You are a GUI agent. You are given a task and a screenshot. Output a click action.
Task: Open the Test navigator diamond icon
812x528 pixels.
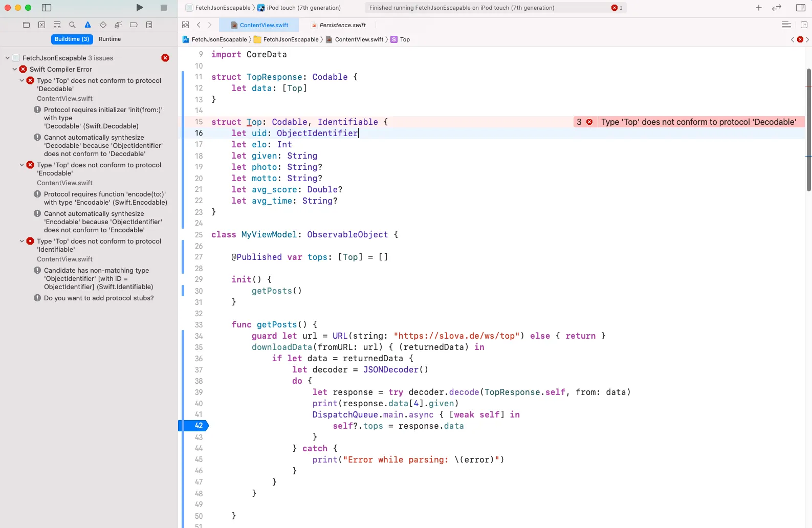pos(103,25)
